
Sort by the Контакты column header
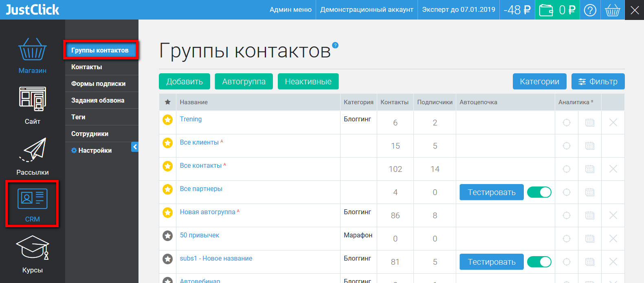[x=395, y=102]
